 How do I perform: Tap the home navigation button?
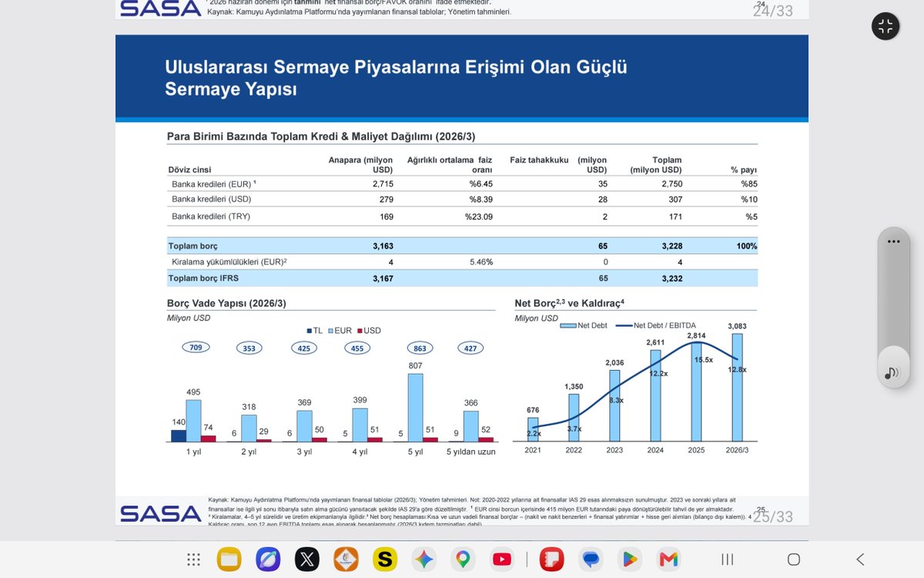click(x=794, y=560)
